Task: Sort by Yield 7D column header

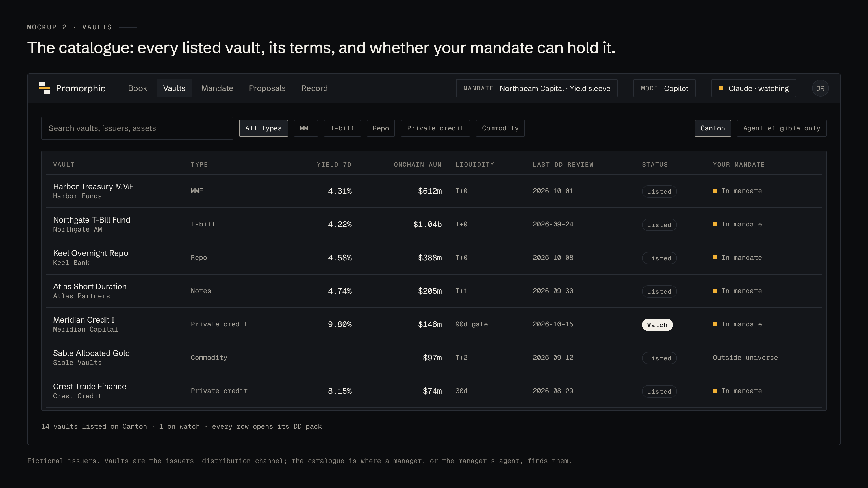Action: click(334, 165)
